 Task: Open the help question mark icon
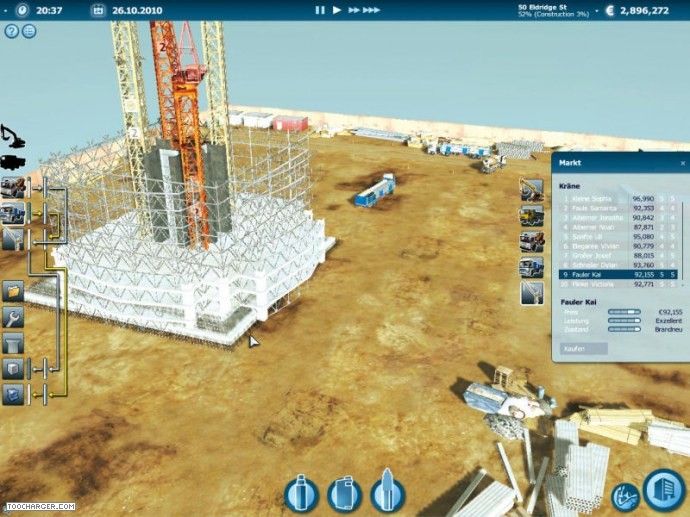tap(12, 31)
